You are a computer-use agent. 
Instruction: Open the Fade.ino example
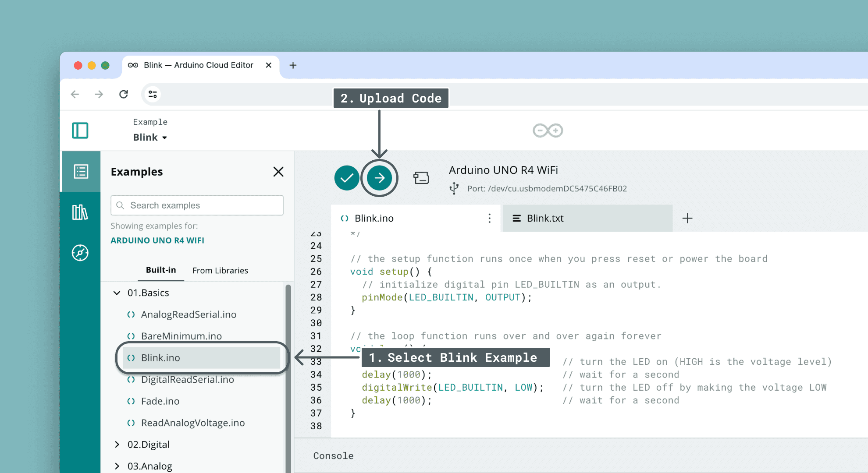(x=160, y=401)
